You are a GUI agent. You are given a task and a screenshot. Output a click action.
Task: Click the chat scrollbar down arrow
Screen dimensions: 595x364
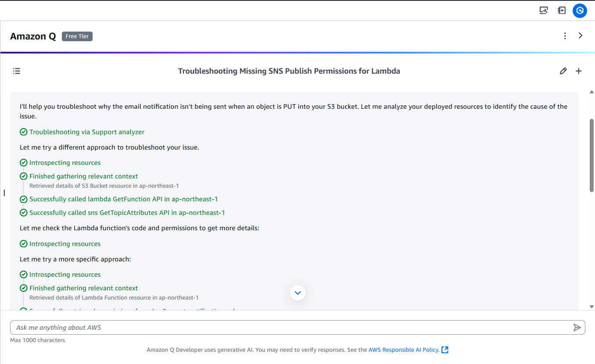[591, 307]
